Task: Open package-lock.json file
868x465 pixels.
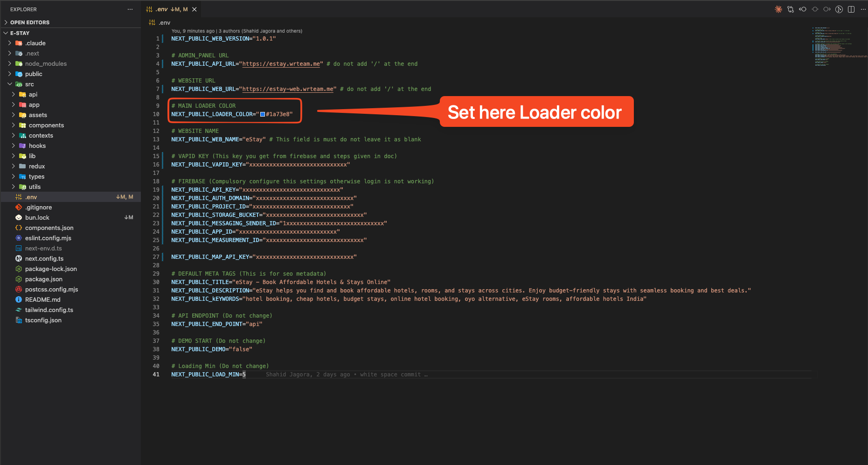Action: (x=70, y=269)
